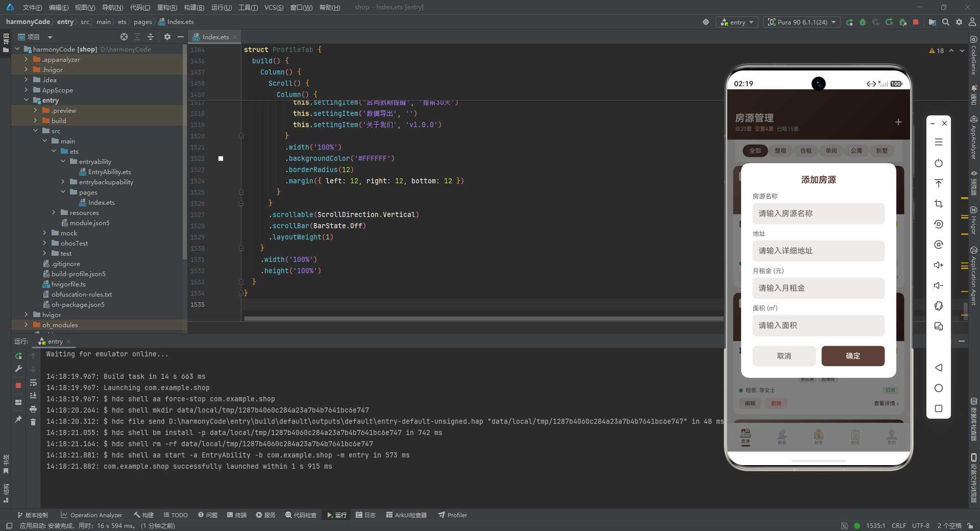Click the editor horizontal scrollbar
Viewport: 980px width, 531px height.
pos(484,319)
